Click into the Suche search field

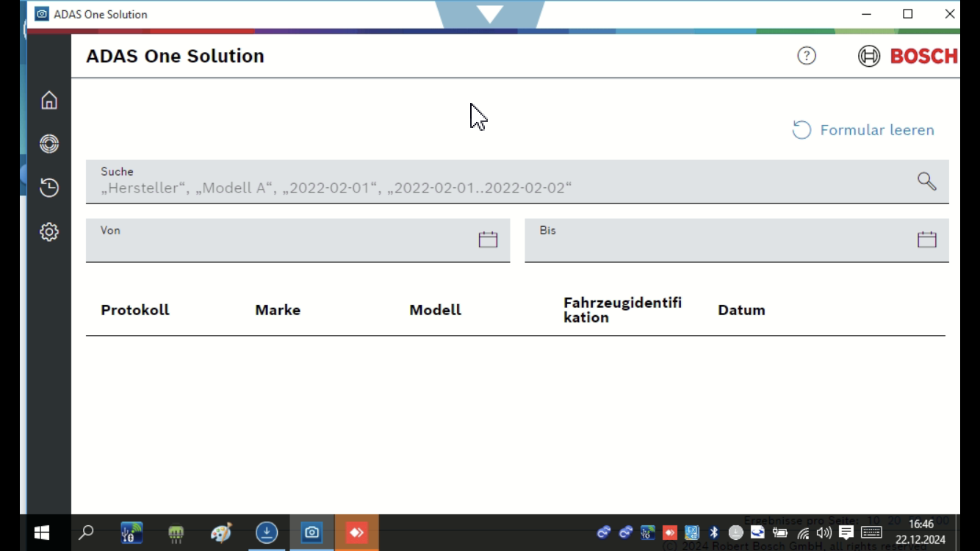[x=517, y=181]
